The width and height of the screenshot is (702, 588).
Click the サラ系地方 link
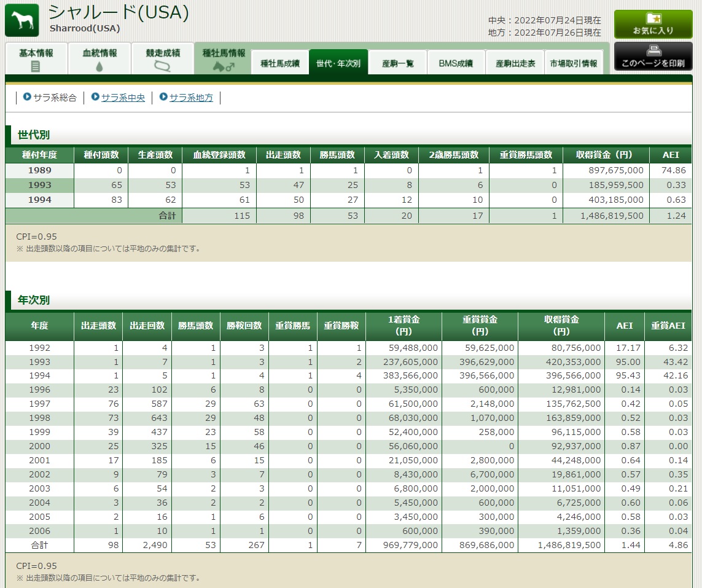point(191,98)
